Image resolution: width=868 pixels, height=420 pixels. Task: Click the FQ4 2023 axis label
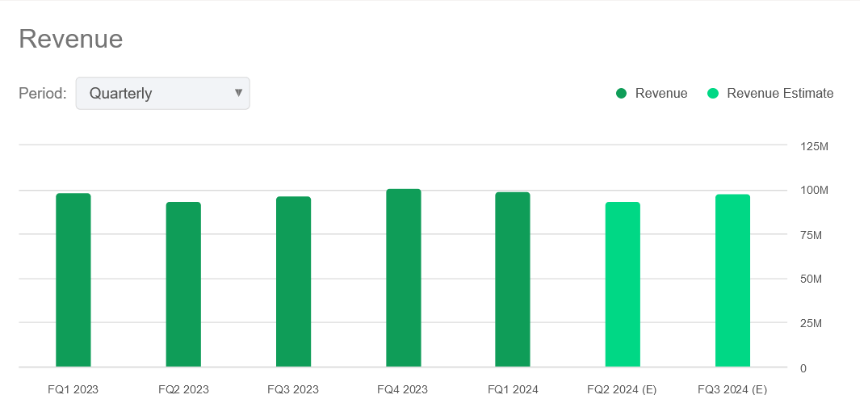tap(402, 389)
